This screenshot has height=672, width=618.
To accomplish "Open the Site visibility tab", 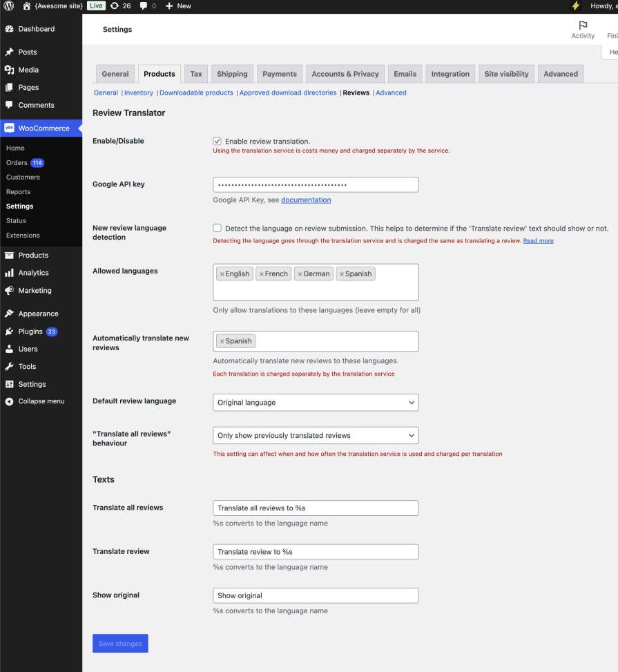I will (x=507, y=74).
